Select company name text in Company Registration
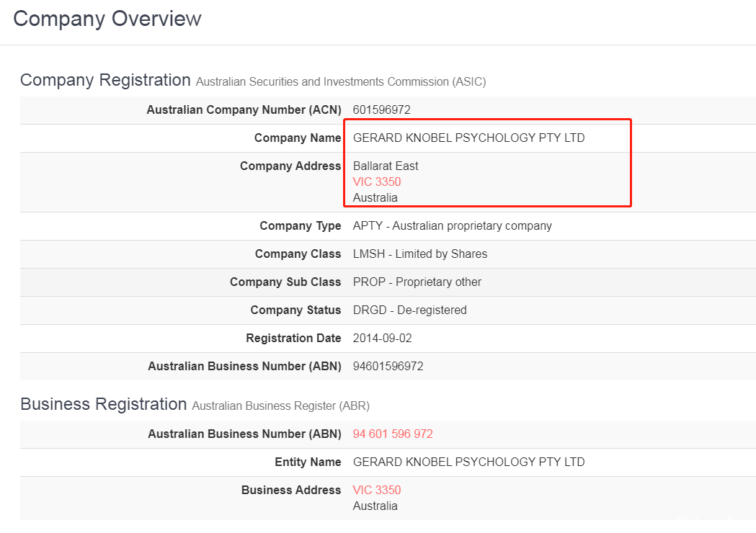756x533 pixels. click(x=468, y=138)
